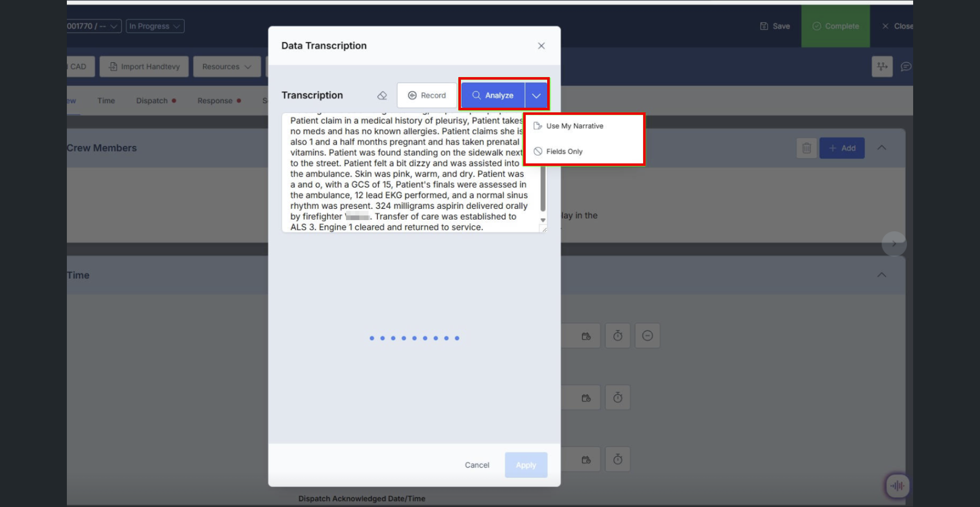Click the voice waveform icon
Image resolution: width=980 pixels, height=507 pixels.
(x=897, y=486)
